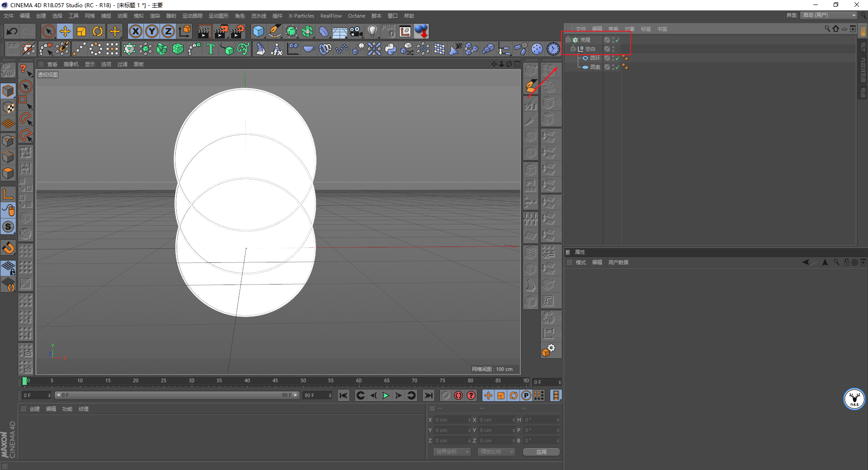
Task: Open the 对象 menu in Object Manager
Action: click(x=630, y=29)
